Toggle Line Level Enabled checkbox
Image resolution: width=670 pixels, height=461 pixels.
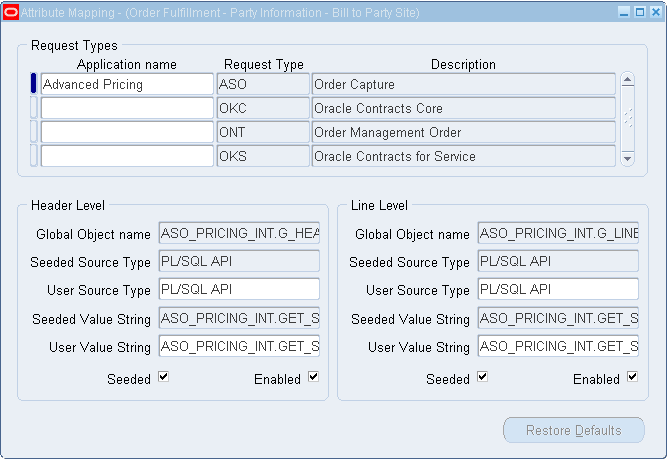[x=632, y=377]
